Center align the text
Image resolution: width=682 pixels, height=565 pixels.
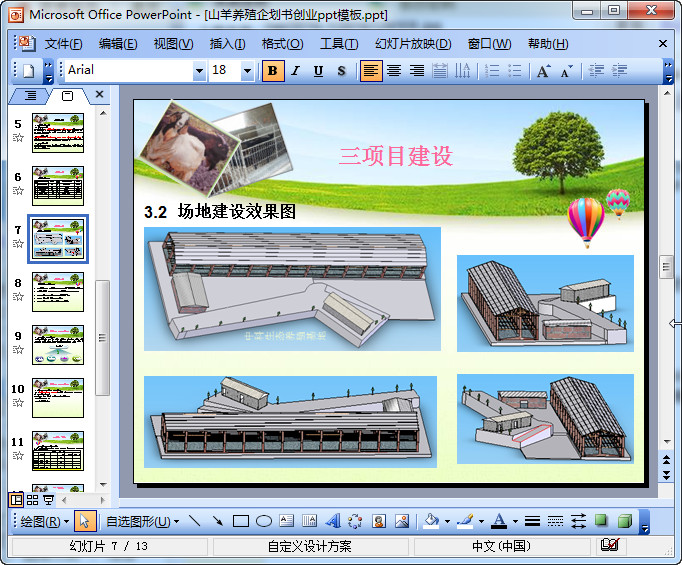click(x=394, y=70)
